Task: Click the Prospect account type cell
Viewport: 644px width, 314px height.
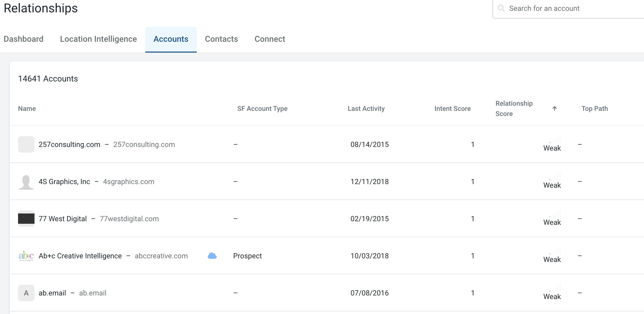Action: 247,256
